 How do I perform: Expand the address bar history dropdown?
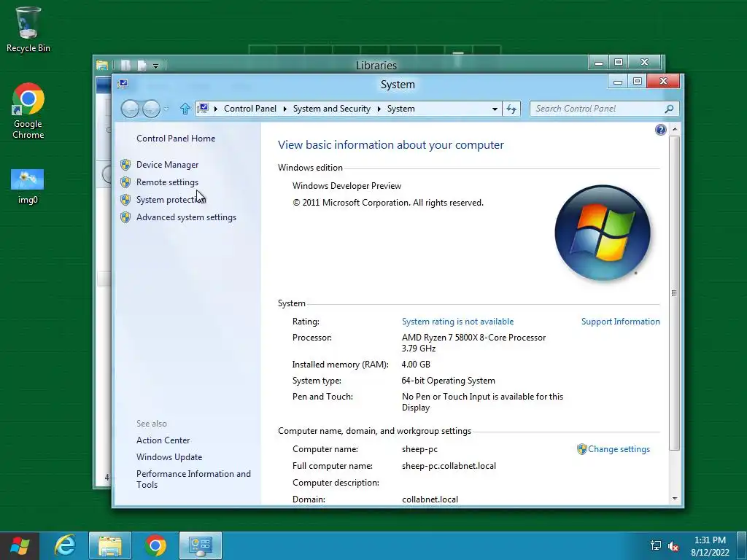[495, 109]
